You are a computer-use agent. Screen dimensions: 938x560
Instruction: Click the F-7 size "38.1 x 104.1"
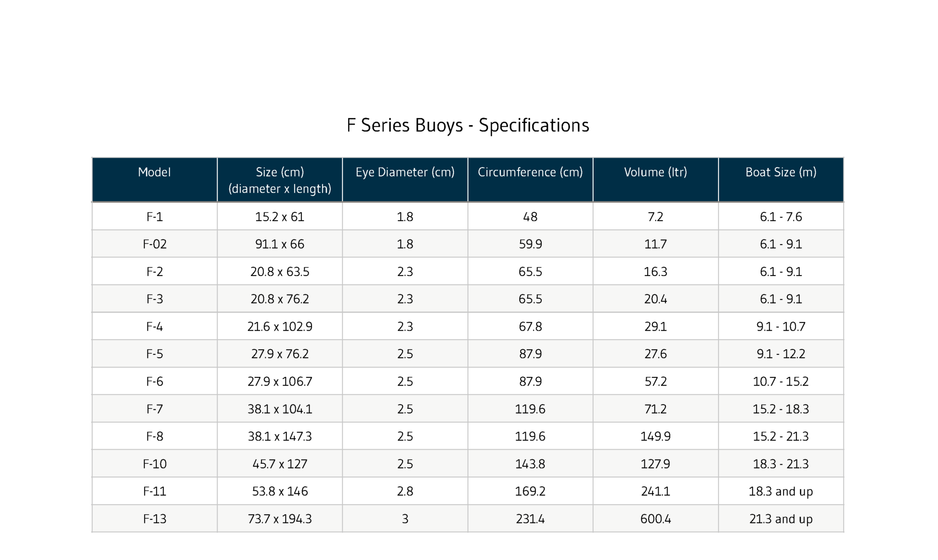(279, 409)
